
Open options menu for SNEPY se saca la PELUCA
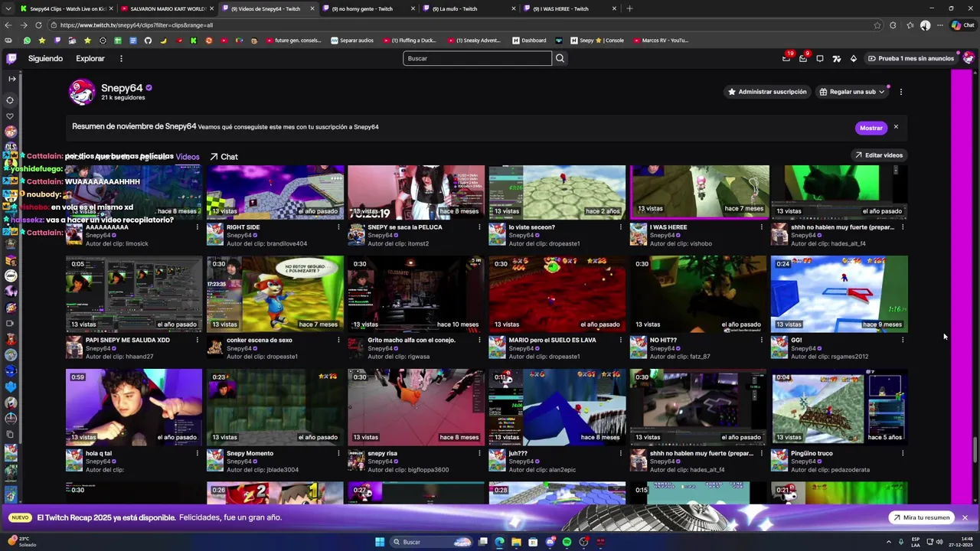[479, 227]
